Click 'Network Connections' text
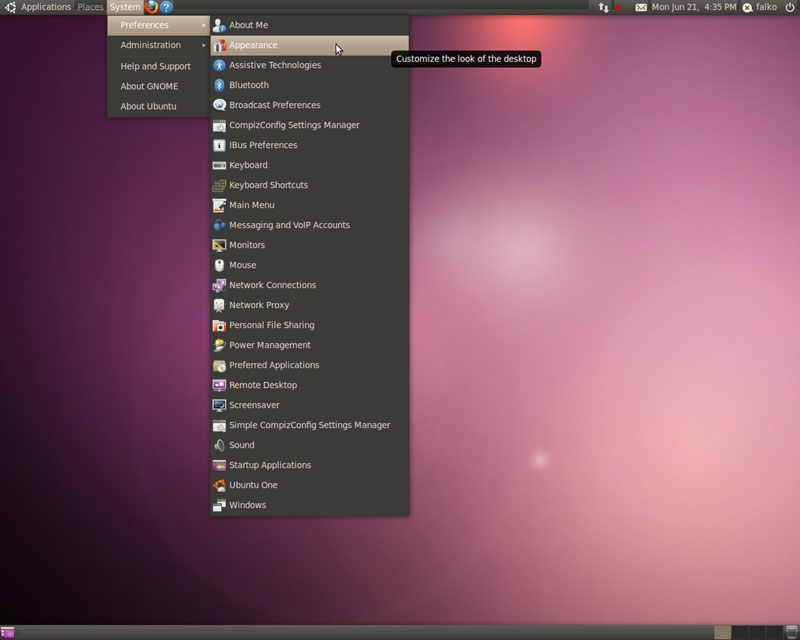This screenshot has height=640, width=800. click(272, 285)
